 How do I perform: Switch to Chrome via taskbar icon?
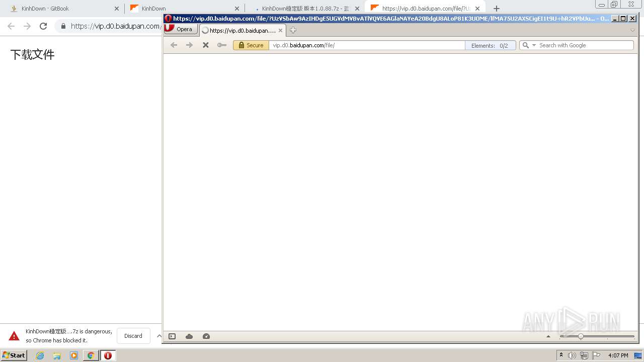pos(91,355)
